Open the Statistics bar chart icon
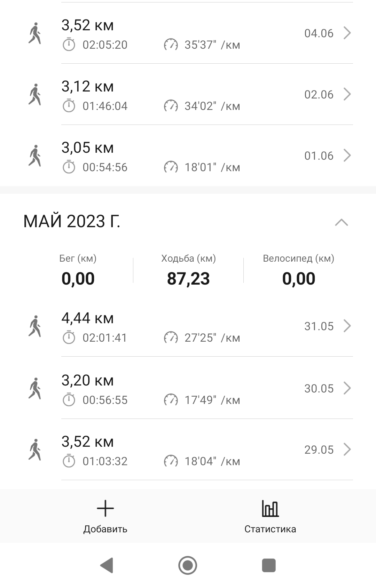The image size is (376, 588). (270, 509)
